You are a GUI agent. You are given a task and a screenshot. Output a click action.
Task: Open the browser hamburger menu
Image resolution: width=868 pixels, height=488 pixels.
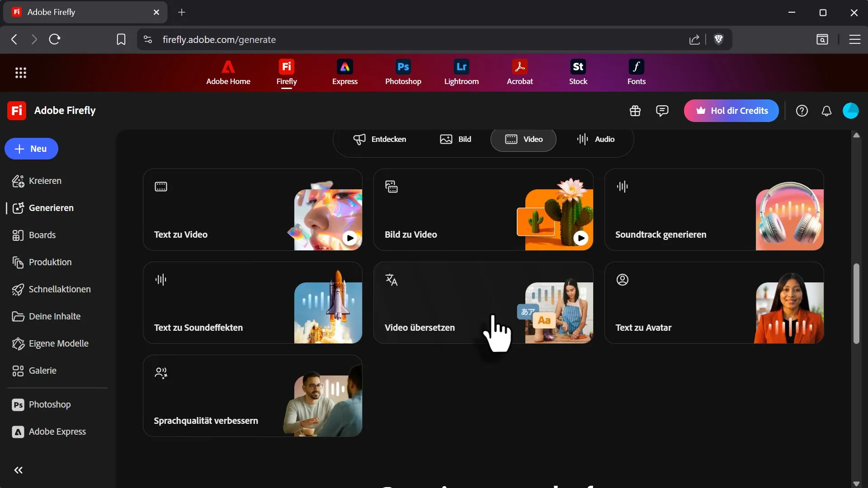click(x=854, y=40)
